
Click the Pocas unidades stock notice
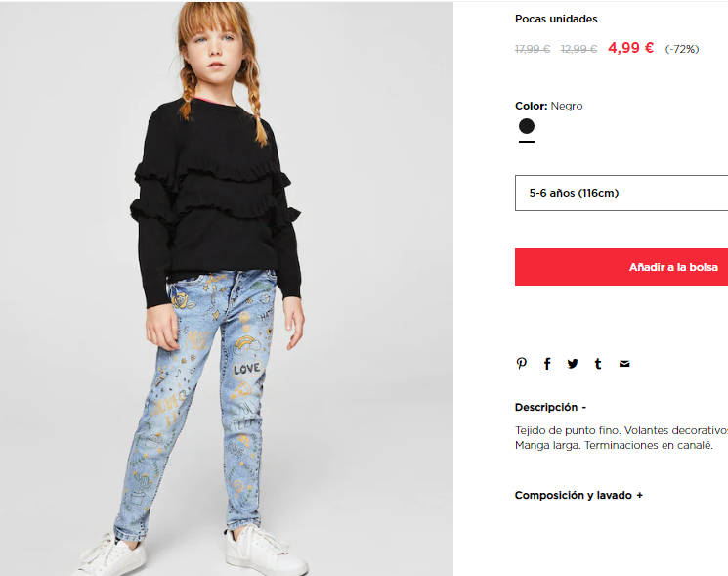(x=556, y=19)
